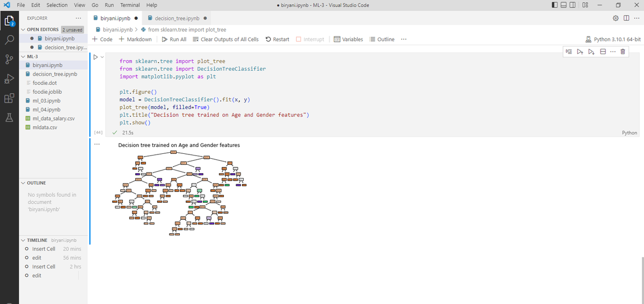This screenshot has height=304, width=644.
Task: Add a new Code cell
Action: click(102, 39)
